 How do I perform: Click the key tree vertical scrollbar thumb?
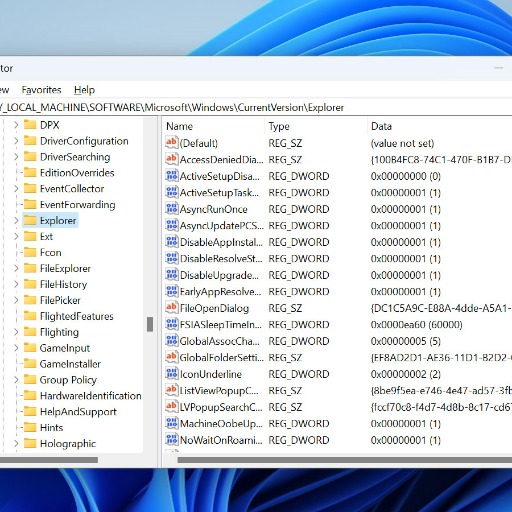click(150, 324)
